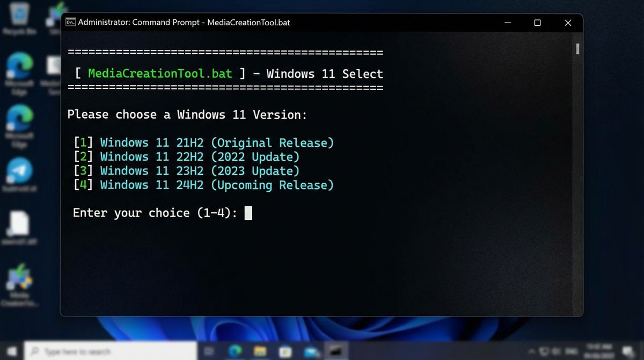Click 'Windows 11 24H2 (Upcoming Release)' line
Viewport: 644px width, 360px height.
click(217, 185)
